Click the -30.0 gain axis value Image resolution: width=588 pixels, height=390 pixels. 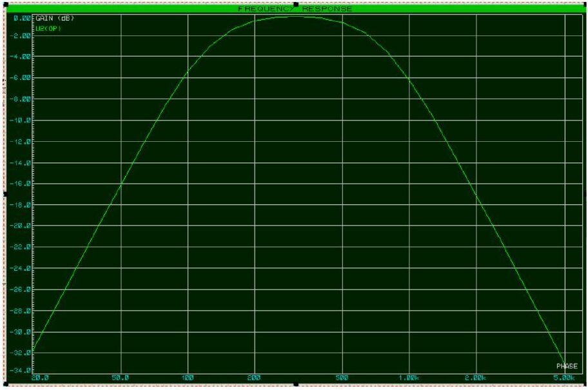click(21, 332)
